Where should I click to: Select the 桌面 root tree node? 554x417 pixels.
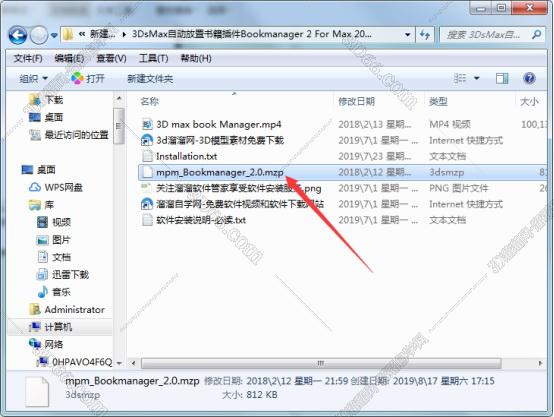point(46,170)
